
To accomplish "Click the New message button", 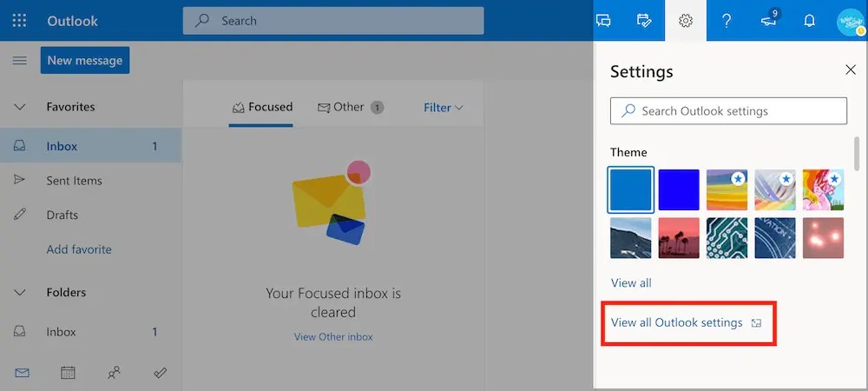I will [85, 60].
